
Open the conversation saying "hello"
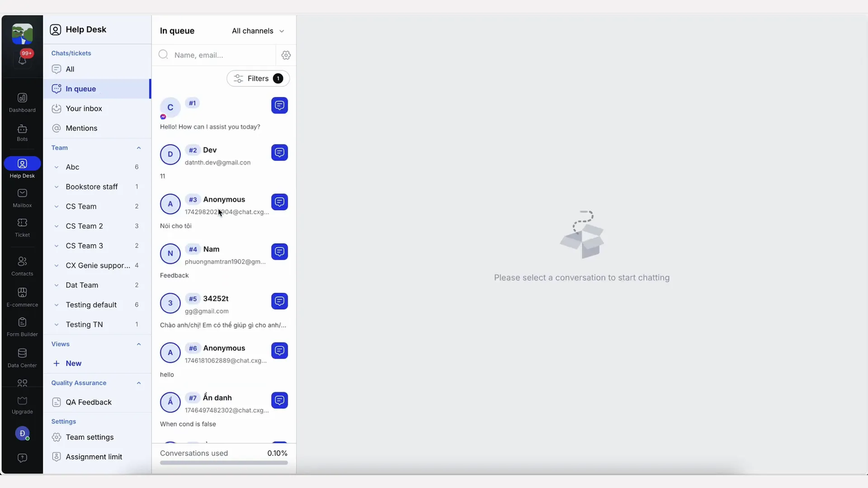224,362
